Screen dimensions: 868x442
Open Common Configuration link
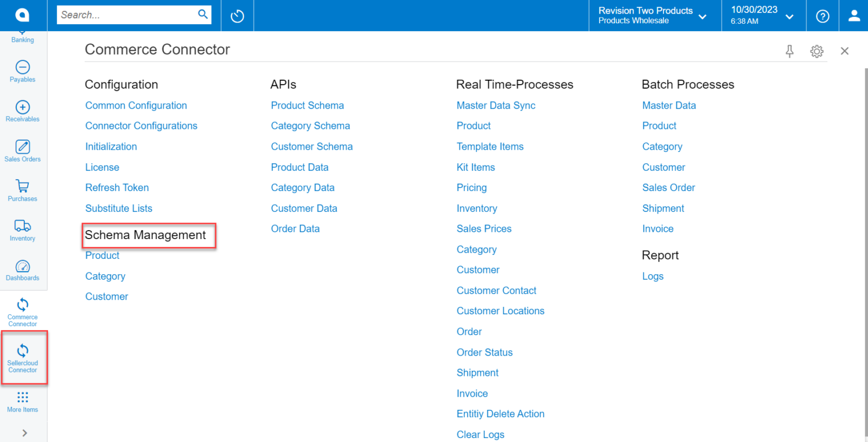[x=136, y=106]
